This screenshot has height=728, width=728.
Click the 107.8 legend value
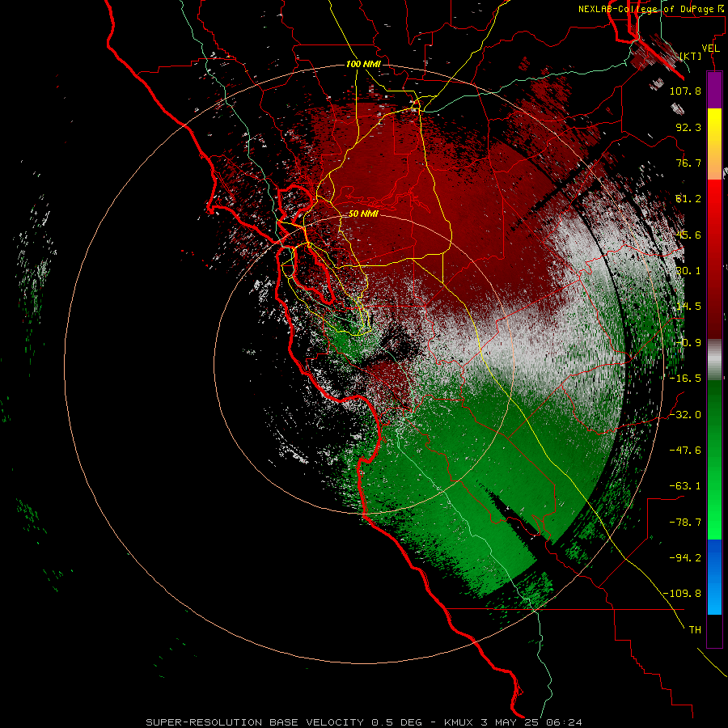click(x=685, y=91)
